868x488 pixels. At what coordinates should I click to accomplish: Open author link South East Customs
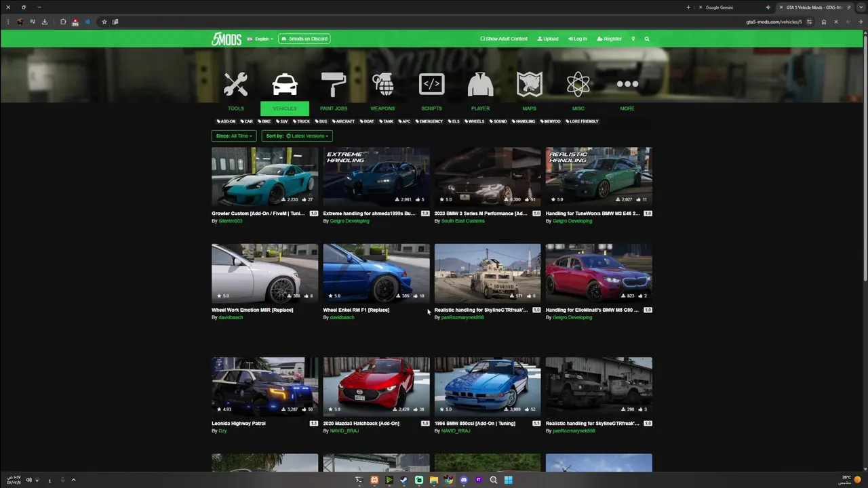(x=463, y=221)
